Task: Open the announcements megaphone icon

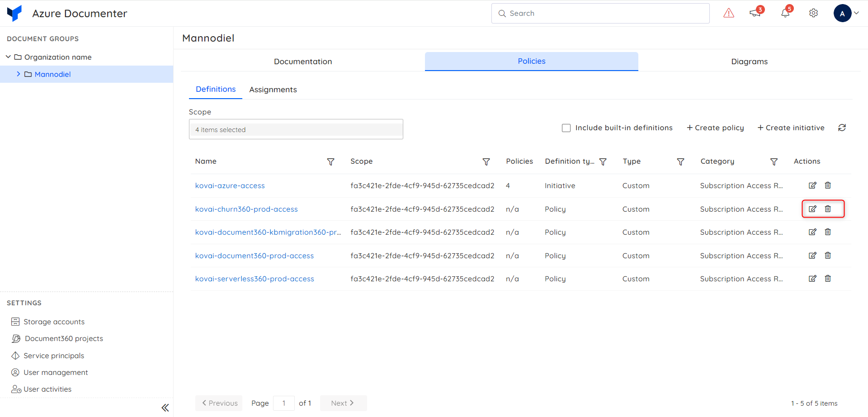Action: 755,13
